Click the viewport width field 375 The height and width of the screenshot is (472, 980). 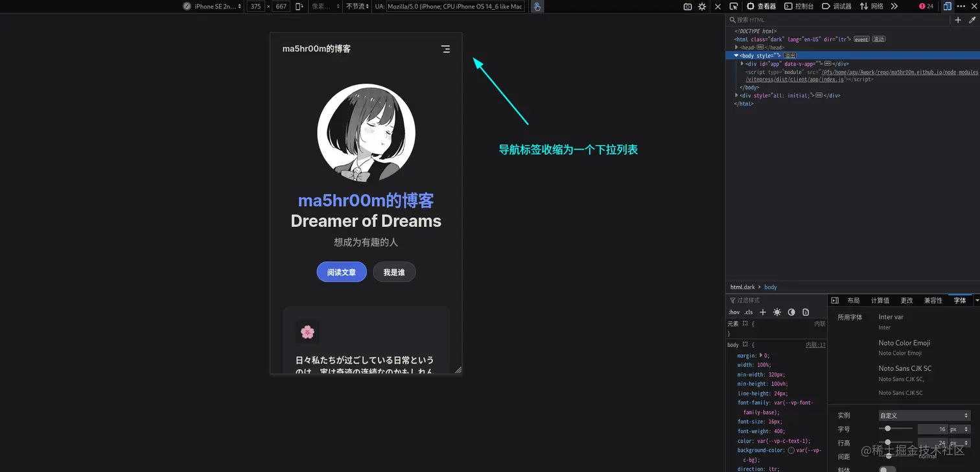(256, 6)
